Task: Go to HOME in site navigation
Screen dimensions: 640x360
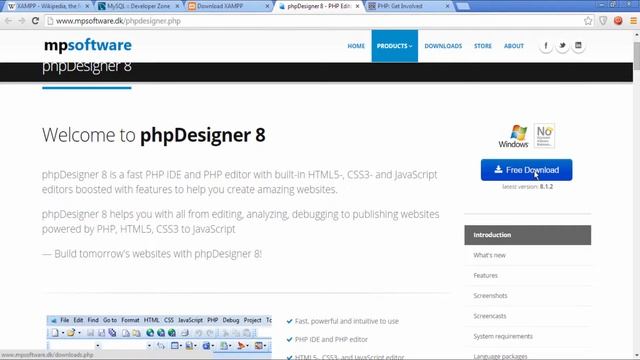Action: pyautogui.click(x=356, y=46)
